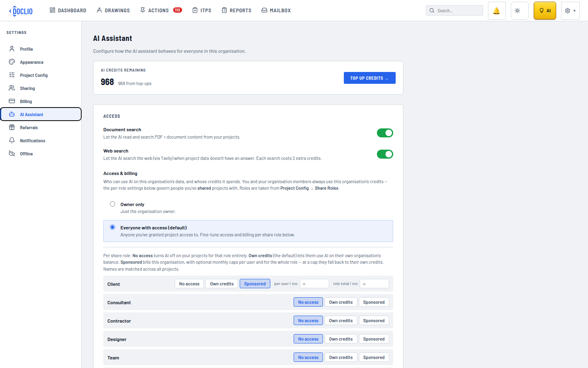Set Designer role to No access
The width and height of the screenshot is (588, 368).
click(x=308, y=339)
